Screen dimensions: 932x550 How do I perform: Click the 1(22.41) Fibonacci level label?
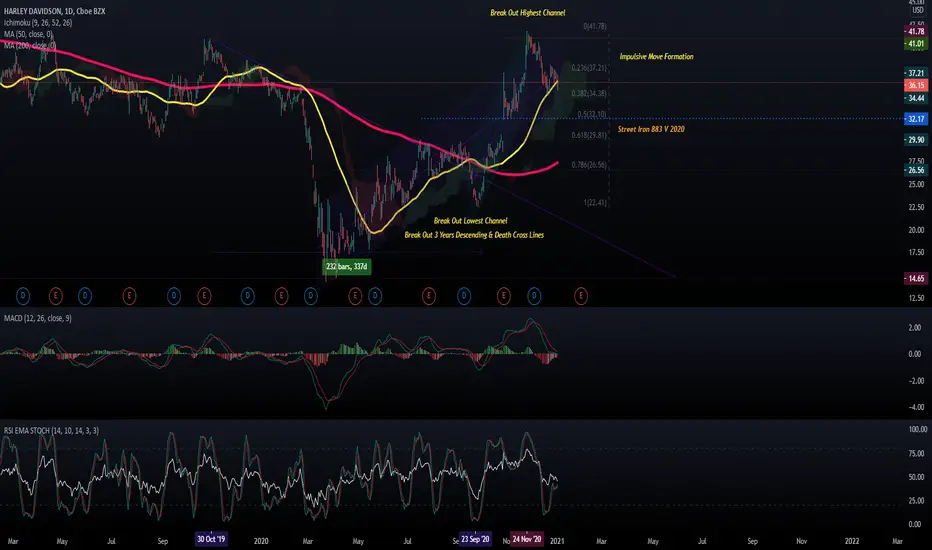coord(595,203)
